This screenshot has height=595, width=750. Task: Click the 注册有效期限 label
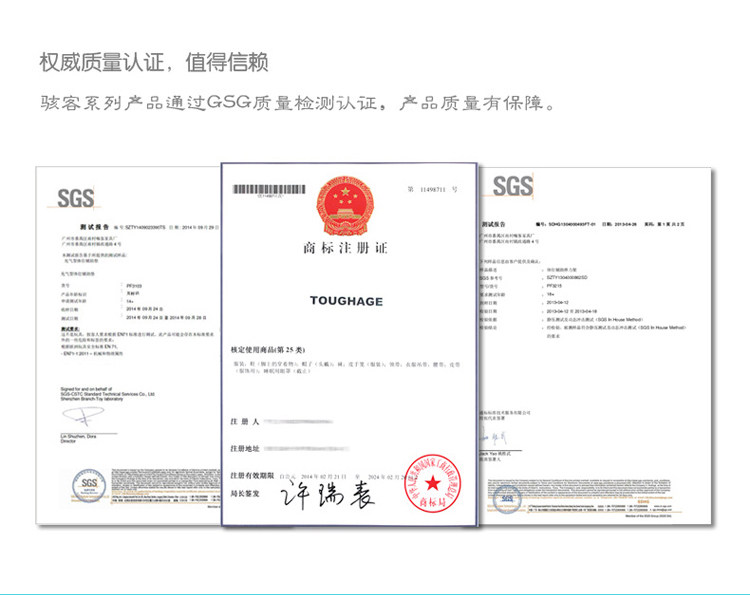[252, 475]
